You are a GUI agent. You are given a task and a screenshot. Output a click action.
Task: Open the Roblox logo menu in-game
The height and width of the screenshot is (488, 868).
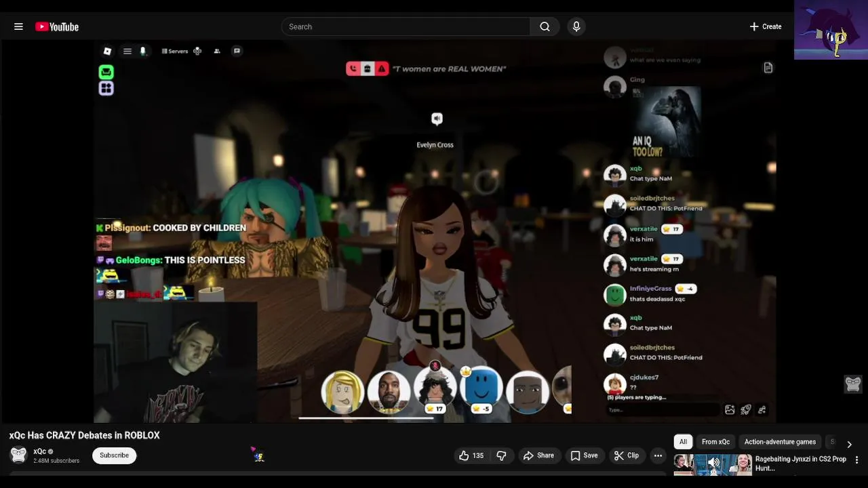coord(107,51)
